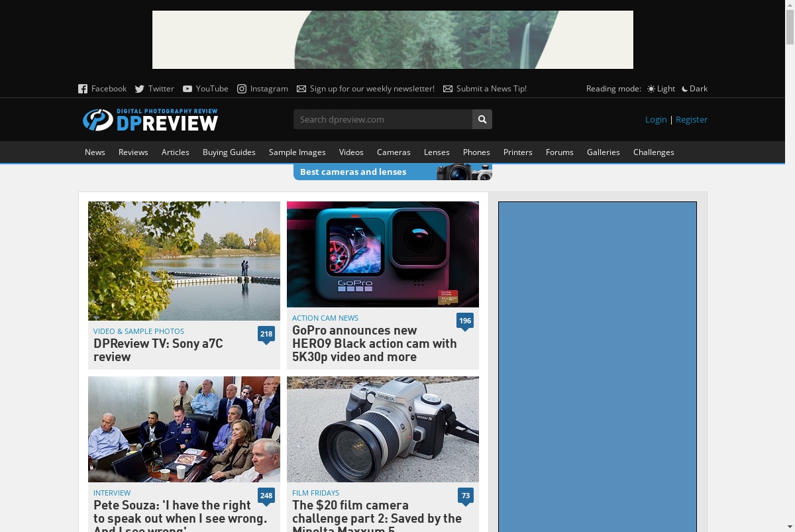This screenshot has height=532, width=795.
Task: Open the Situation Room photo thumbnail
Action: (184, 429)
